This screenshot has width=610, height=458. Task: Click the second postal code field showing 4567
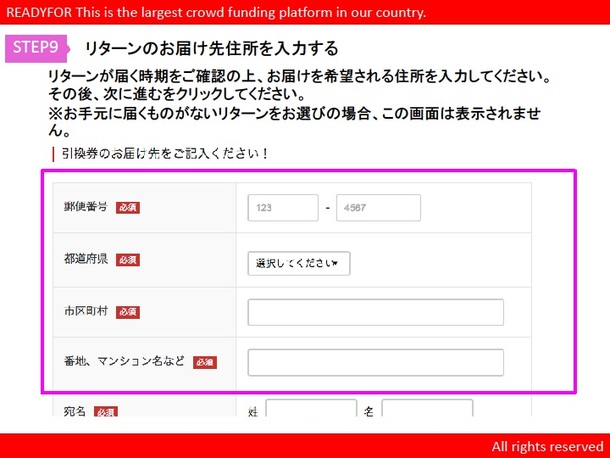click(x=378, y=208)
